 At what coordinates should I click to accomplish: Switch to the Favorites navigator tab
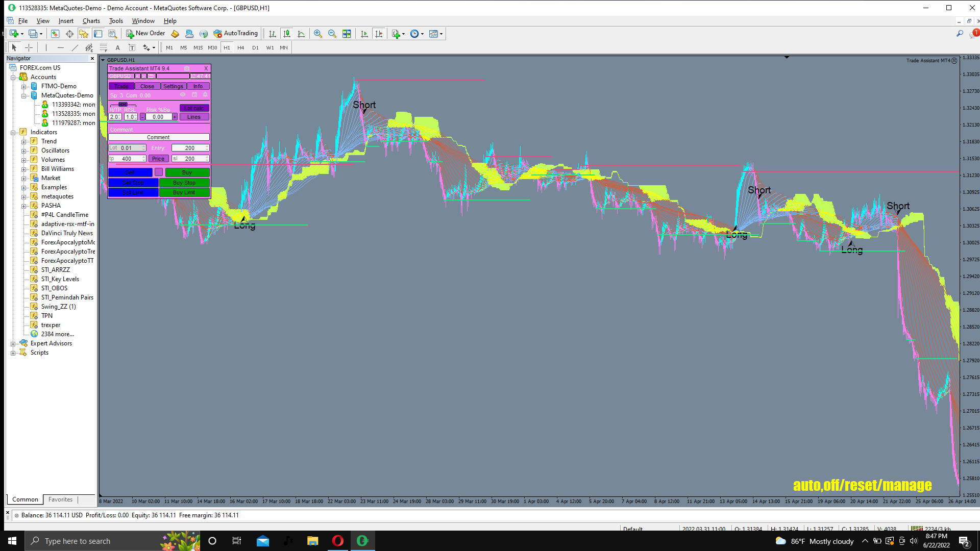pos(60,499)
